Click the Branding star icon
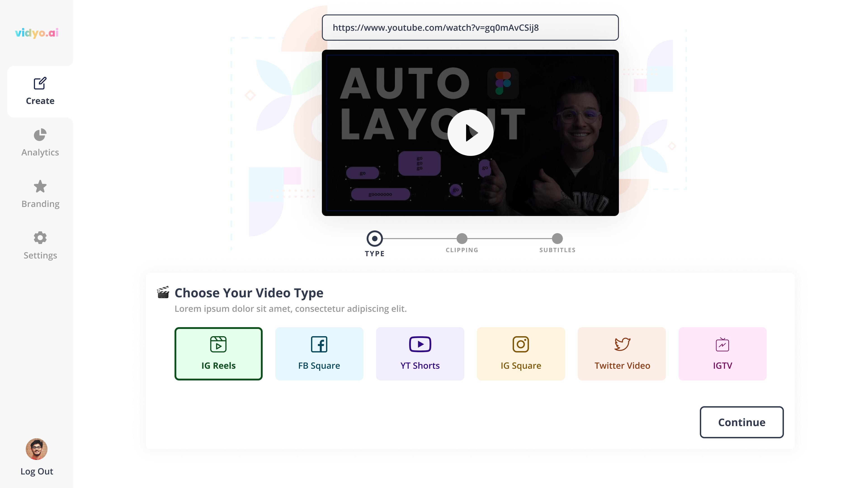The image size is (868, 488). [40, 186]
